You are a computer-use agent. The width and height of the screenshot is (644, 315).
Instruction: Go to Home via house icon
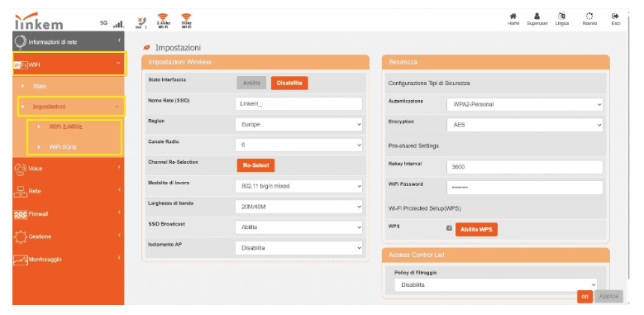(513, 16)
